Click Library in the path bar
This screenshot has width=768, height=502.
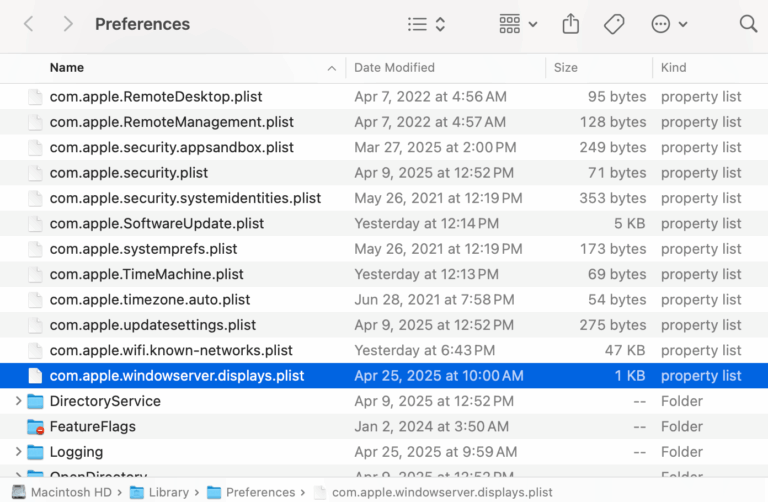tap(159, 492)
